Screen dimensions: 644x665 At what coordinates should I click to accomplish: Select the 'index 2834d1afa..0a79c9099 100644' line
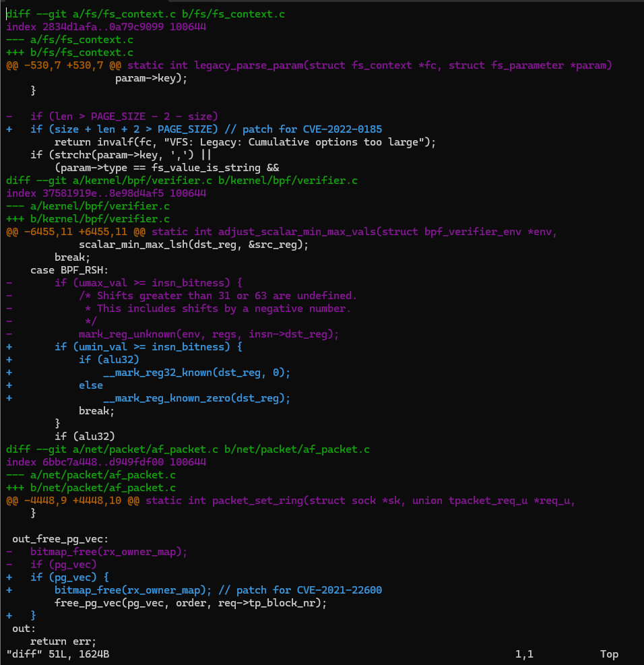pos(106,27)
